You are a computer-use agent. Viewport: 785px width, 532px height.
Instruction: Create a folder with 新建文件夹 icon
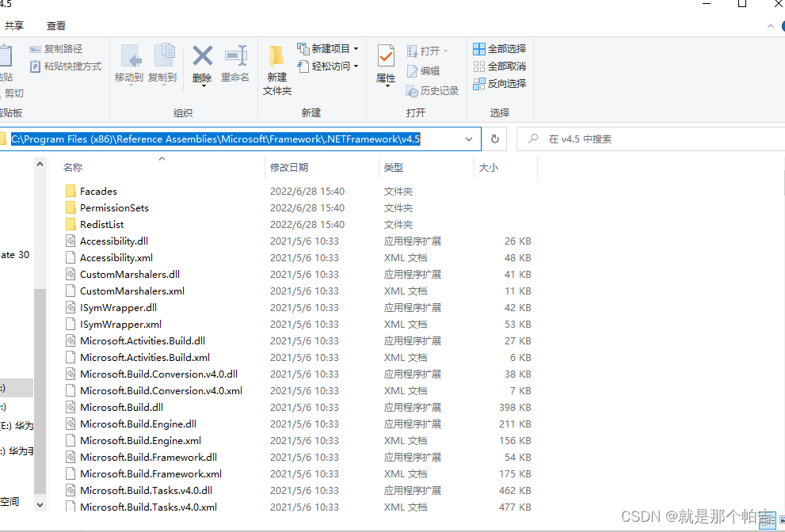pyautogui.click(x=276, y=67)
